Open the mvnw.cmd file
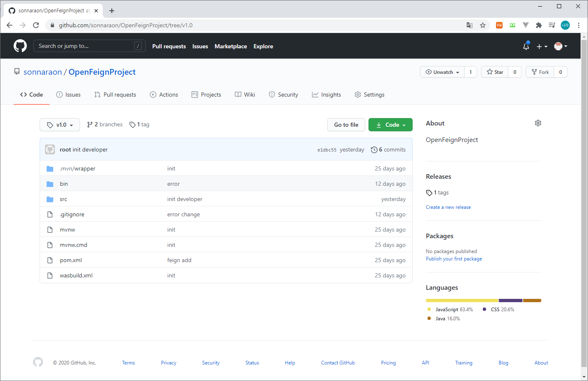This screenshot has height=381, width=588. [x=73, y=245]
